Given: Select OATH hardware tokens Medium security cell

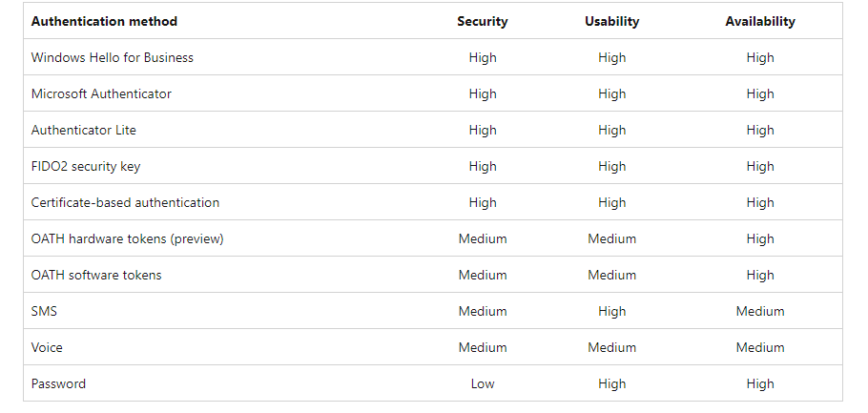Looking at the screenshot, I should pyautogui.click(x=482, y=238).
